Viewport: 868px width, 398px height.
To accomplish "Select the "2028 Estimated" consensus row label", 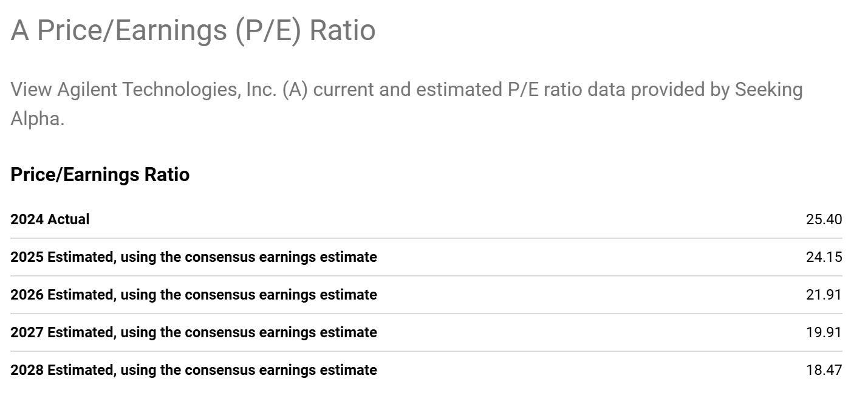I will click(194, 370).
